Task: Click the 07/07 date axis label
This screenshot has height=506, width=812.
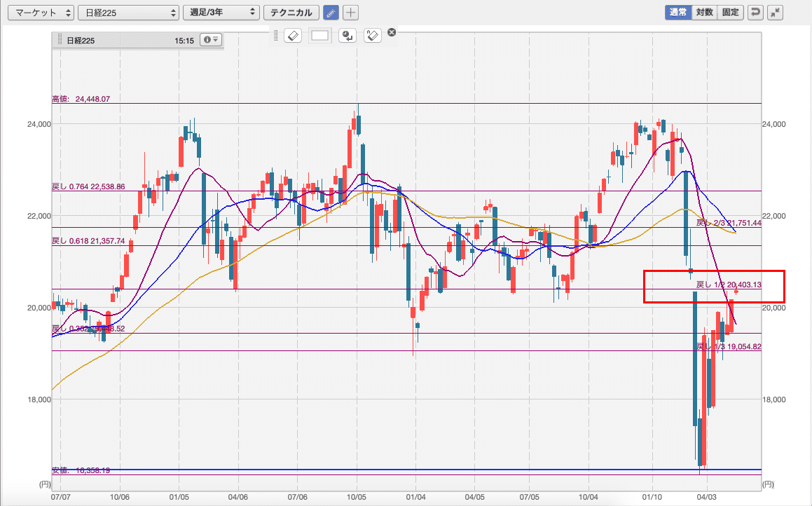Action: 60,497
